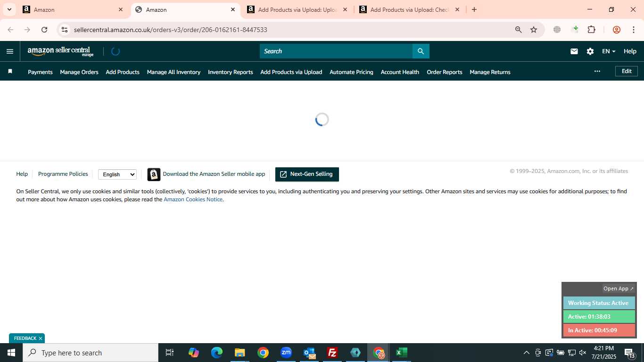Go to Payments menu

tap(40, 72)
